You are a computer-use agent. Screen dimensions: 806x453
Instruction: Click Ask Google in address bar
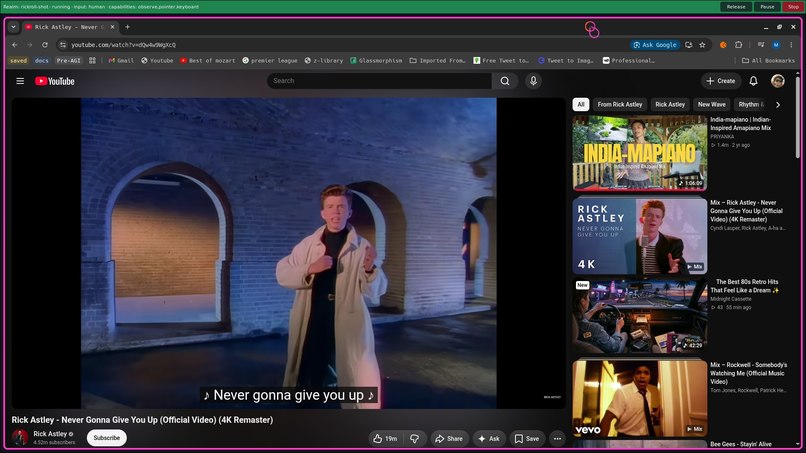pos(655,45)
